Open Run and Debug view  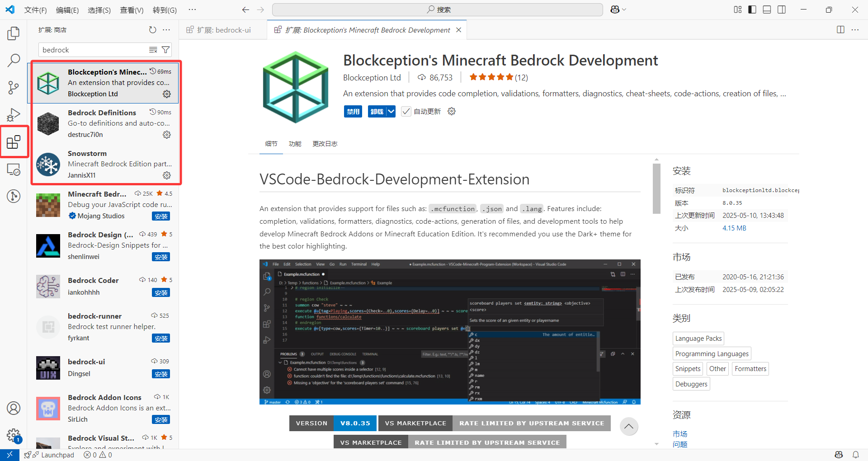point(14,115)
